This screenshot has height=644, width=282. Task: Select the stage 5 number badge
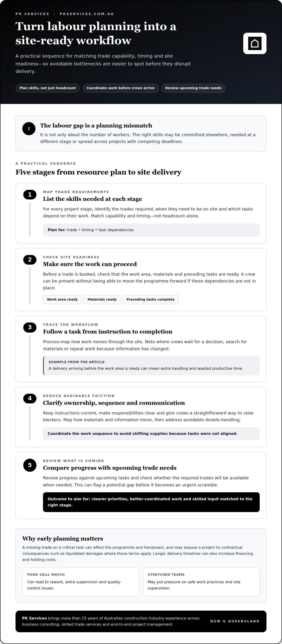pos(30,465)
